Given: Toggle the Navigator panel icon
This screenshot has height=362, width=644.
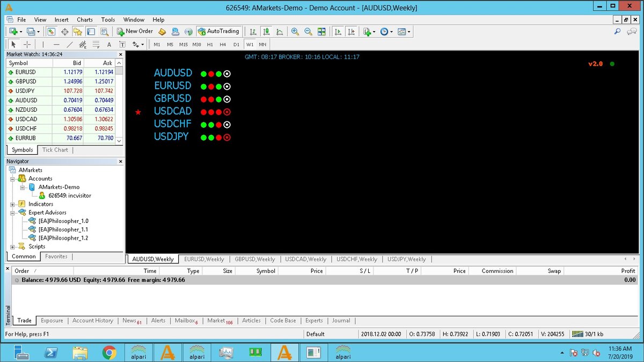Looking at the screenshot, I should click(x=78, y=32).
